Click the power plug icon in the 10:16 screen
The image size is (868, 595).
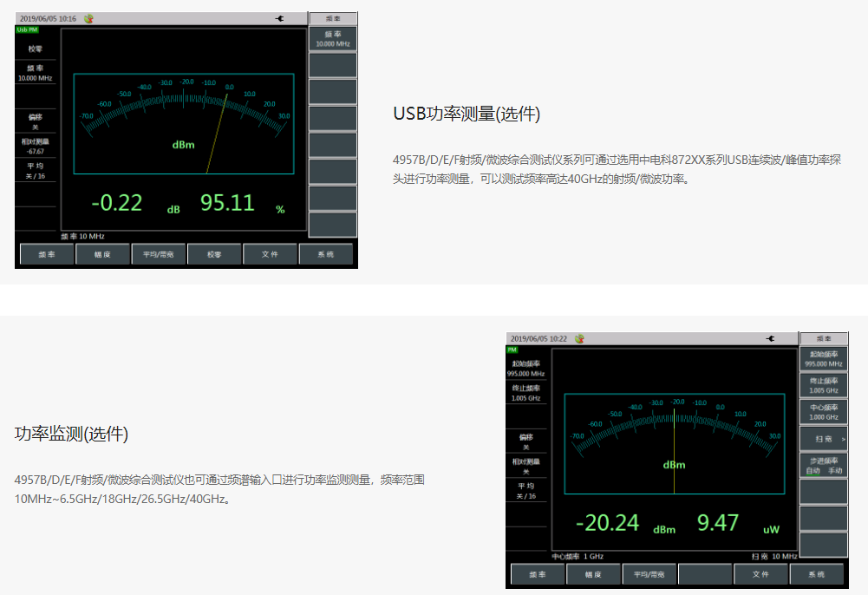tap(280, 18)
